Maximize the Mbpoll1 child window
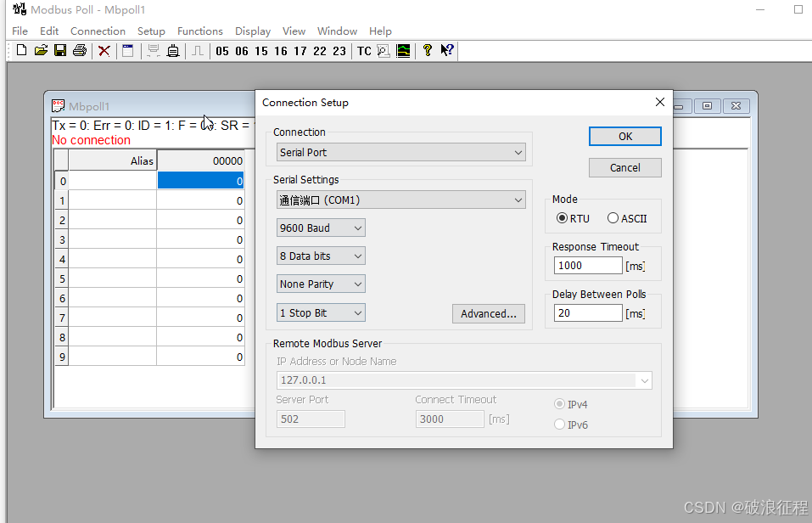The width and height of the screenshot is (812, 523). 707,106
